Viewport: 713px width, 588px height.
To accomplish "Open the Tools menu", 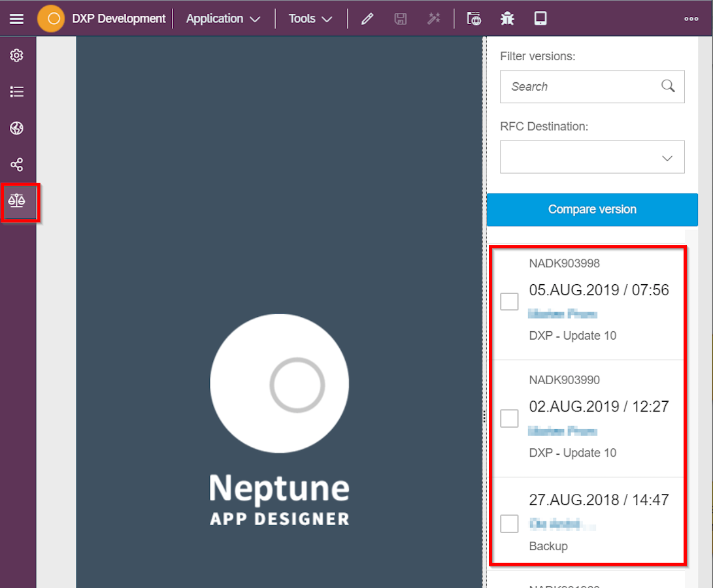I will (x=310, y=19).
